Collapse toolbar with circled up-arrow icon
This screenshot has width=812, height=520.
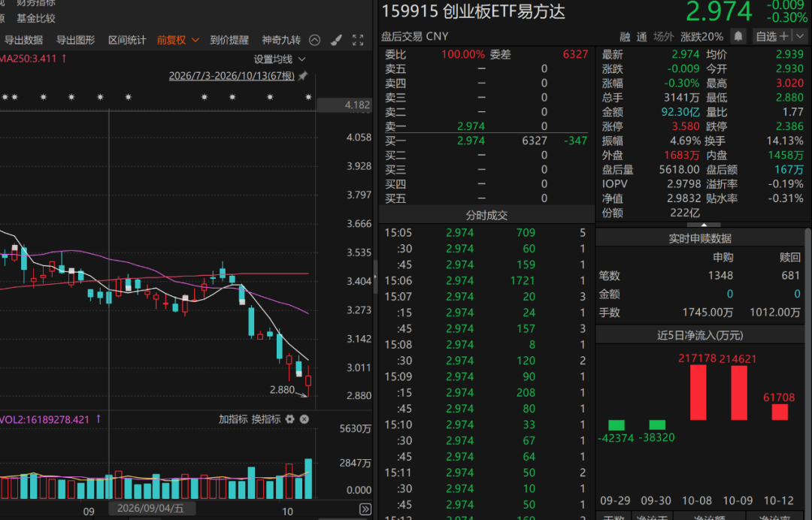click(x=314, y=40)
